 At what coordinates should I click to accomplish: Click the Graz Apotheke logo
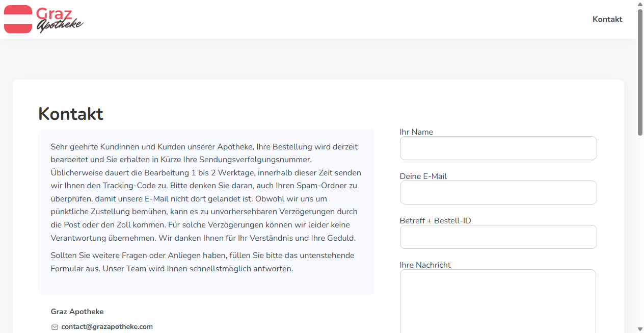pos(44,19)
